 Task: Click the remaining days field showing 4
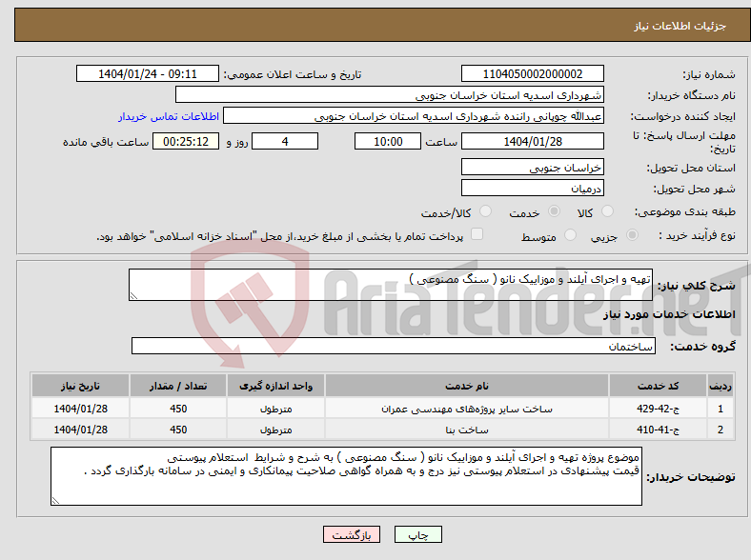coord(285,141)
